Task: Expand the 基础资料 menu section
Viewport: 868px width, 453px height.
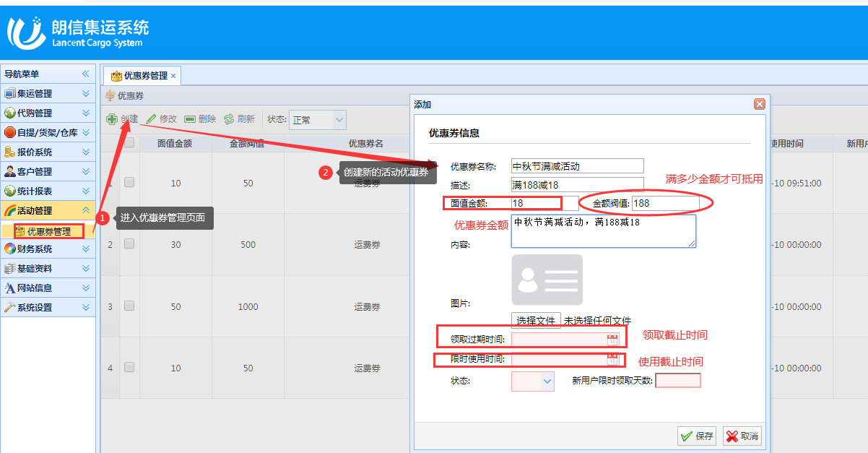Action: (86, 268)
